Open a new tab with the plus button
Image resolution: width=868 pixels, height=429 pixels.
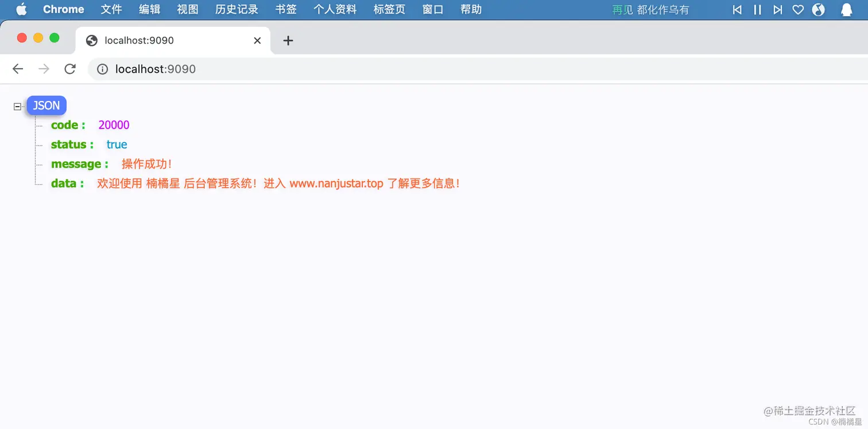(288, 40)
